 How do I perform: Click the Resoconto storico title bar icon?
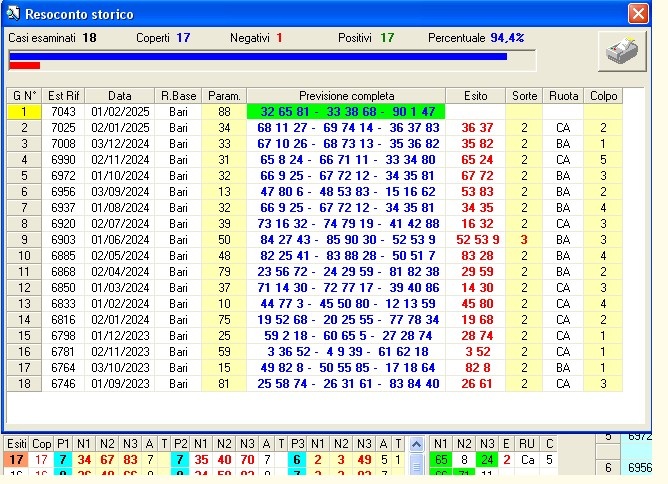pyautogui.click(x=14, y=14)
